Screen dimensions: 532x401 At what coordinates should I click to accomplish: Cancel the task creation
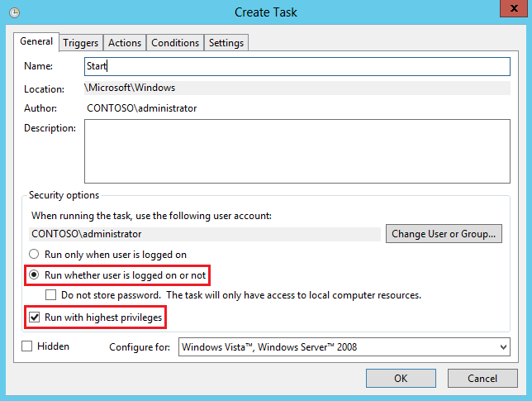tap(482, 378)
